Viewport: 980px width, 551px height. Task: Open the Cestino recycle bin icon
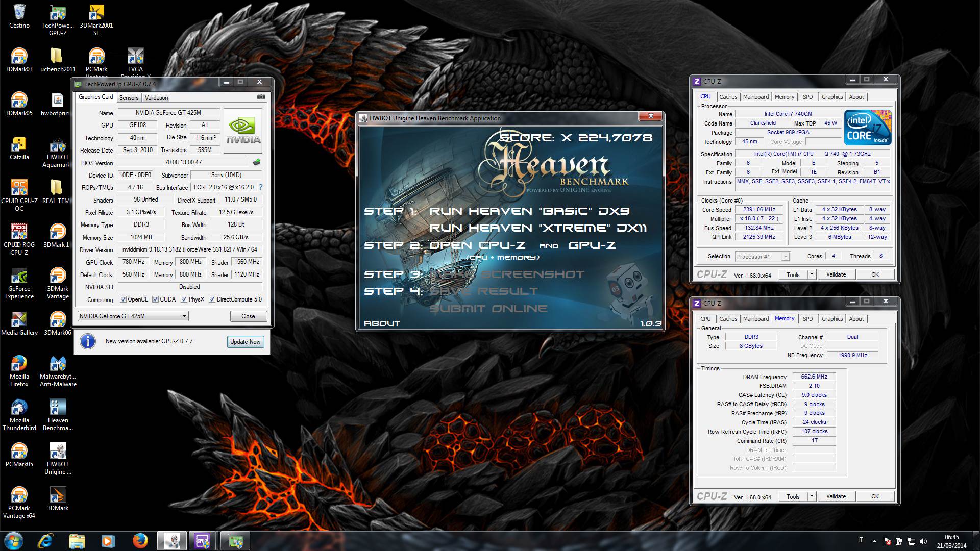[19, 16]
